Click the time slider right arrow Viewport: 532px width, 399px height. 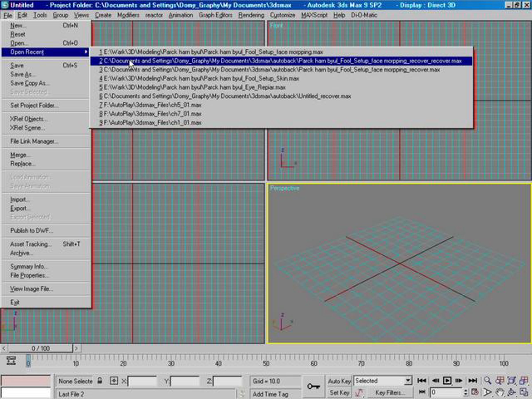pyautogui.click(x=76, y=348)
